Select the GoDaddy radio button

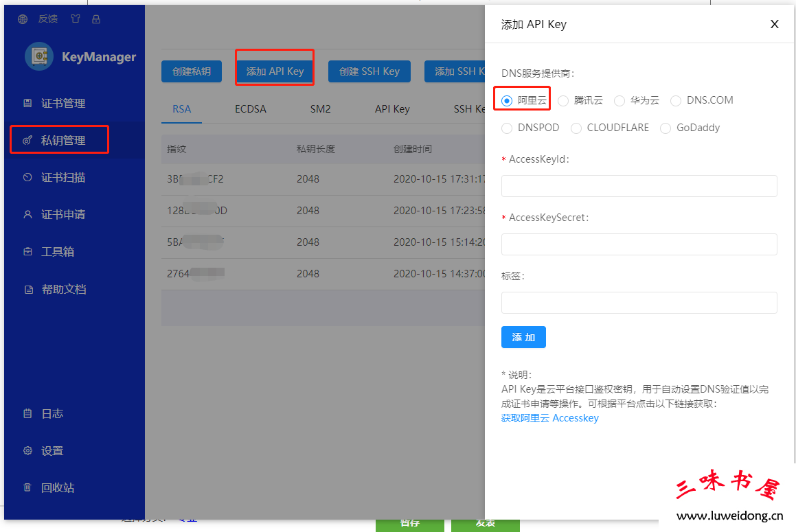pyautogui.click(x=666, y=128)
